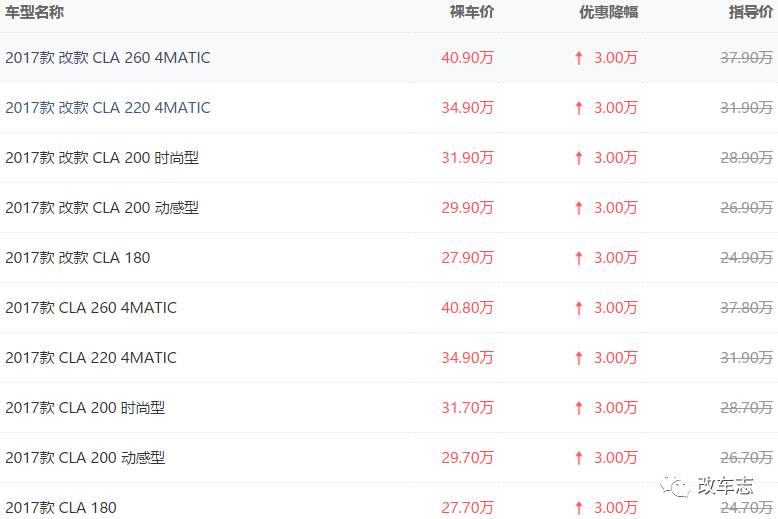778x519 pixels.
Task: Select 34.90万 price for 2017款 CLA 220 4MATIC
Action: (467, 358)
